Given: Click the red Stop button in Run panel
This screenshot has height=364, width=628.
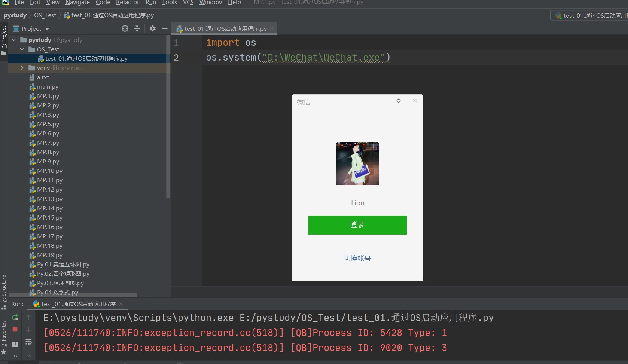Looking at the screenshot, I should (15, 329).
